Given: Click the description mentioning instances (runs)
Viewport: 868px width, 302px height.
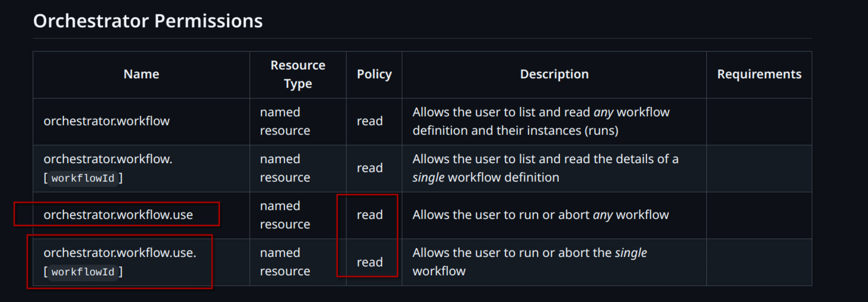Looking at the screenshot, I should 541,121.
